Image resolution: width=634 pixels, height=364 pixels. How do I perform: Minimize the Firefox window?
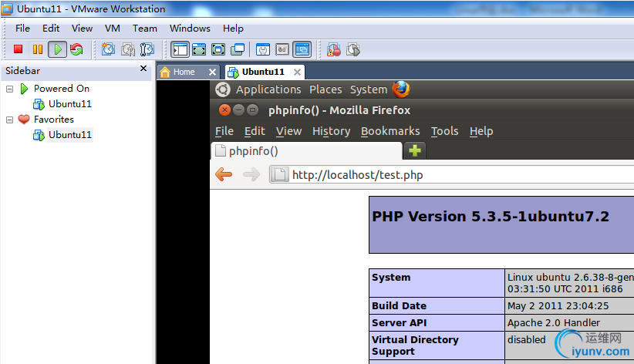tap(238, 110)
